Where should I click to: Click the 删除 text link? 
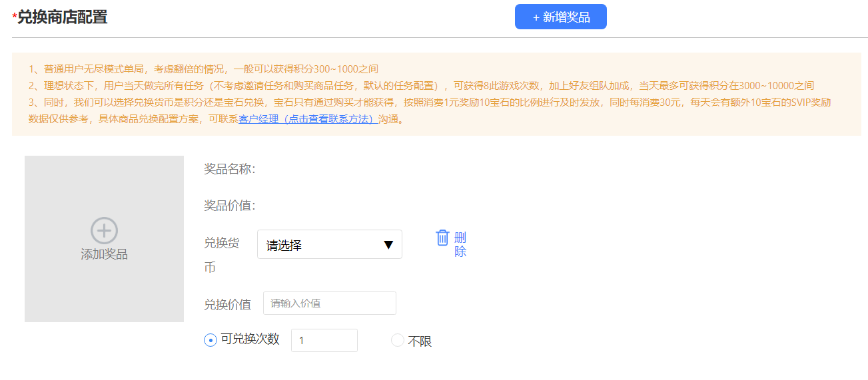pos(460,244)
